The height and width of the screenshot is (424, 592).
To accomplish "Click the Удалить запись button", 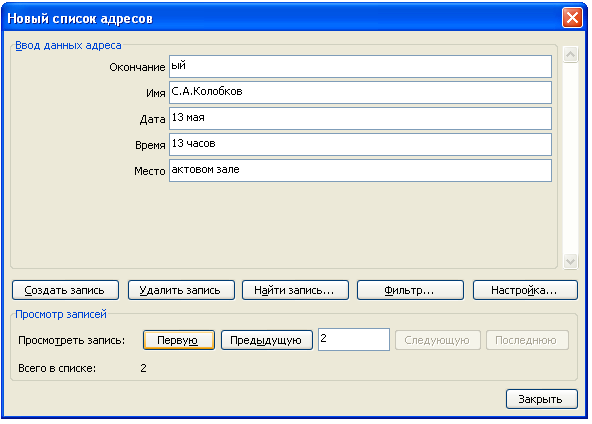I will click(181, 290).
